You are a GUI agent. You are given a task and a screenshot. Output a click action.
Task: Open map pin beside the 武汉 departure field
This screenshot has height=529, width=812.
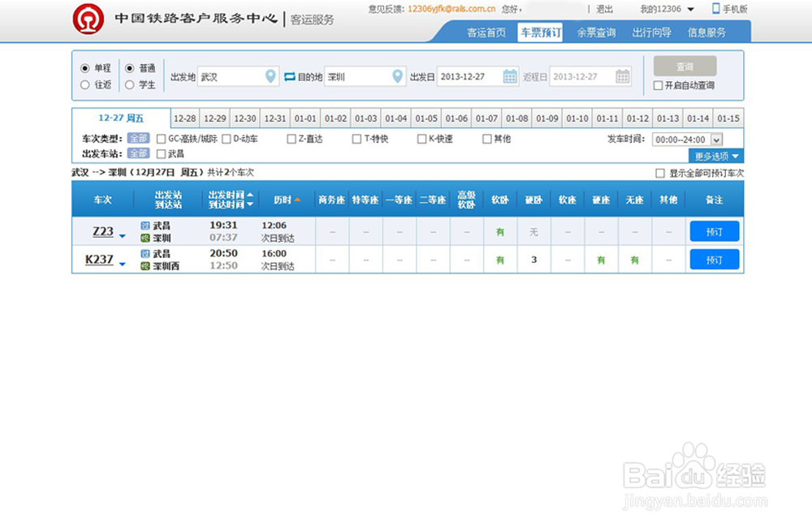coord(270,75)
